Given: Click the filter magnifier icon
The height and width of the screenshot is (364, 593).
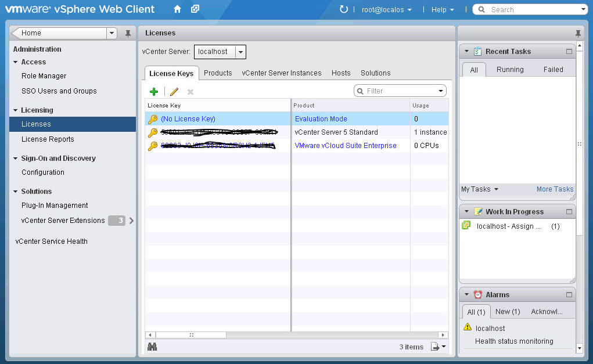Looking at the screenshot, I should [x=361, y=91].
